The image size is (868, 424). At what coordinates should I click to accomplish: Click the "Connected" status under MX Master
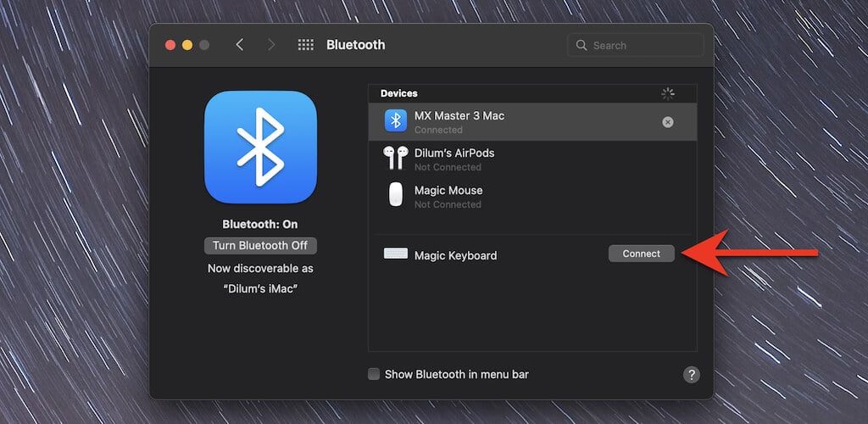click(x=438, y=130)
